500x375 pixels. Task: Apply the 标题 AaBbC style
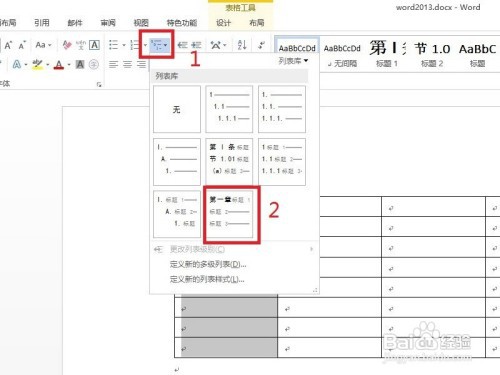(x=477, y=55)
